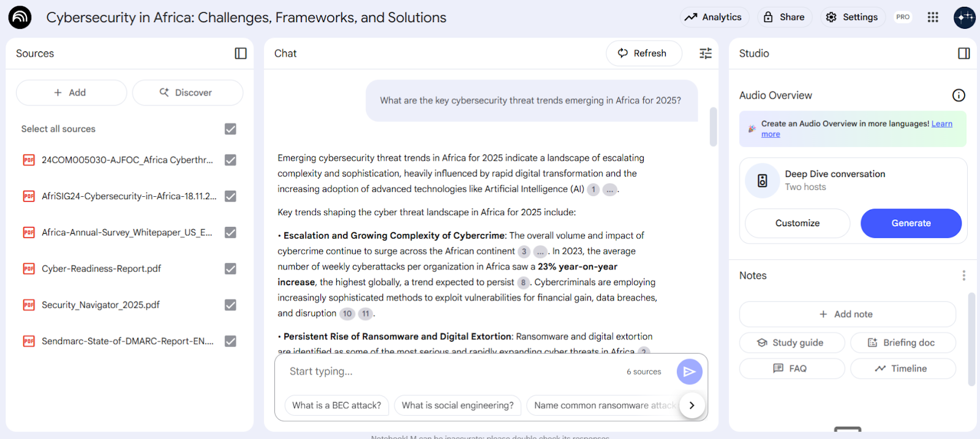Click the chat response scrollbar
The height and width of the screenshot is (439, 980).
pyautogui.click(x=713, y=127)
